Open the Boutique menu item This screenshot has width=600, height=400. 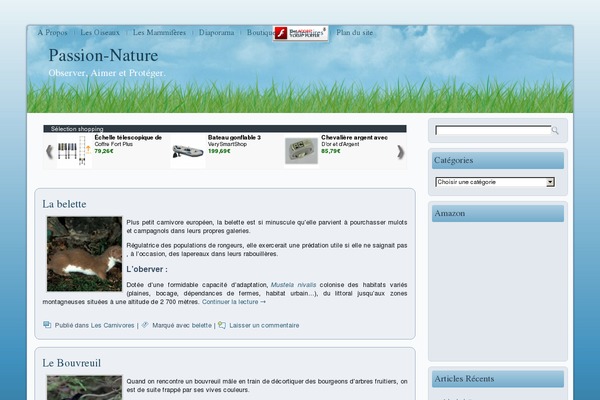click(260, 33)
